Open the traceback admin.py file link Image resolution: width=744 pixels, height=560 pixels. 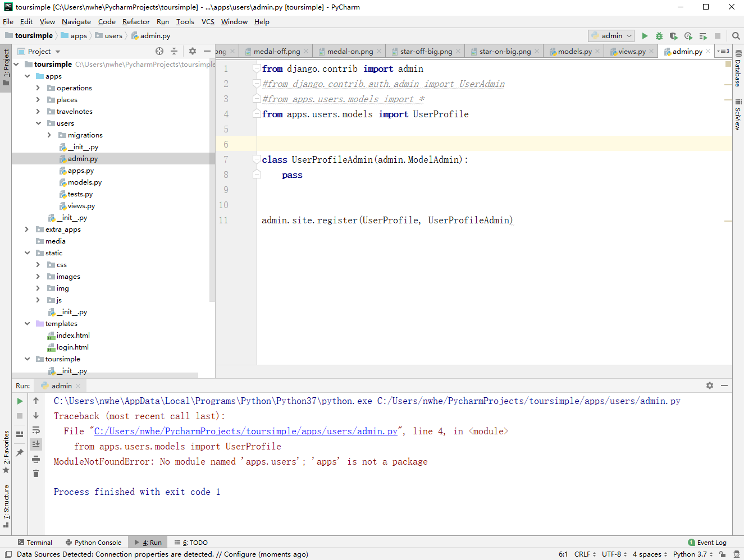(x=246, y=431)
